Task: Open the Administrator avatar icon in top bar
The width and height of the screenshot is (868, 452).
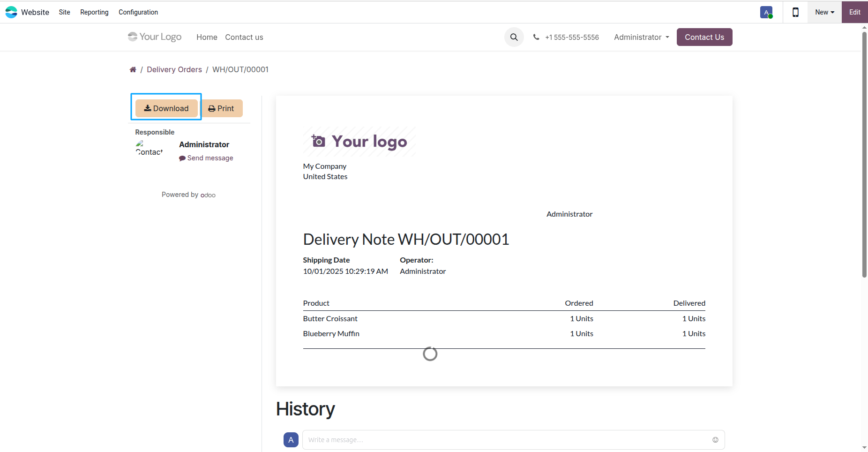Action: (x=766, y=12)
